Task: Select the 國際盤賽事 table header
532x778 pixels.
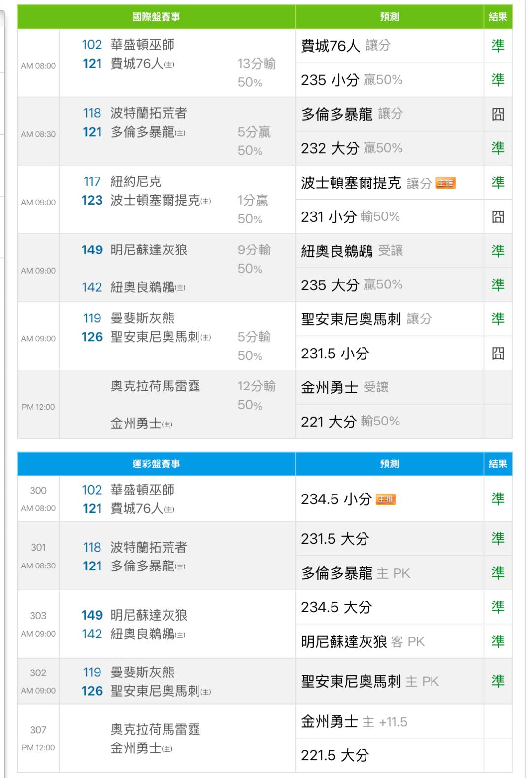Action: click(x=156, y=17)
